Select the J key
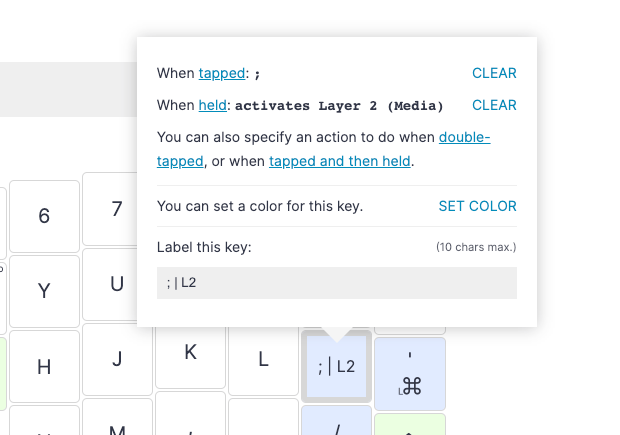Viewport: 620px width, 435px height. click(x=117, y=359)
